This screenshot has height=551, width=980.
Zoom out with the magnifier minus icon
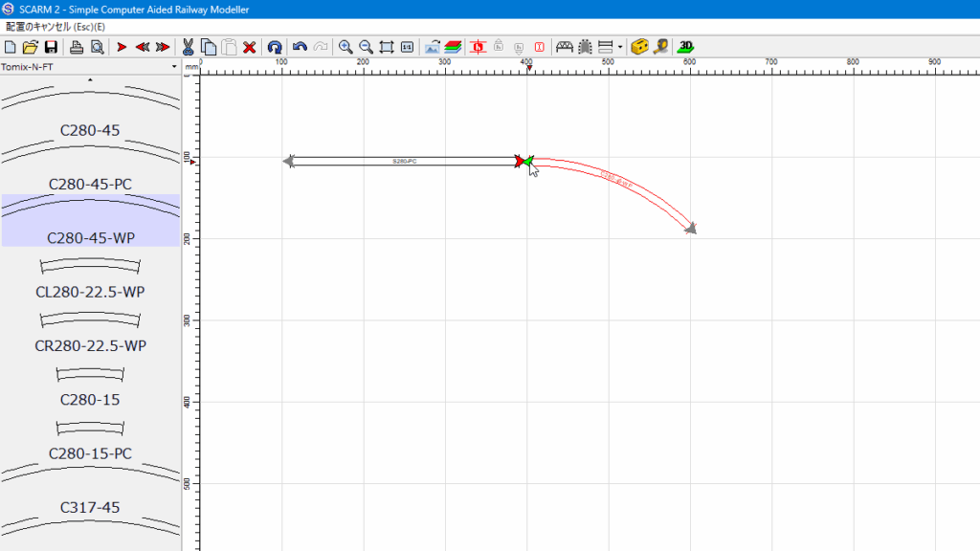(x=366, y=47)
